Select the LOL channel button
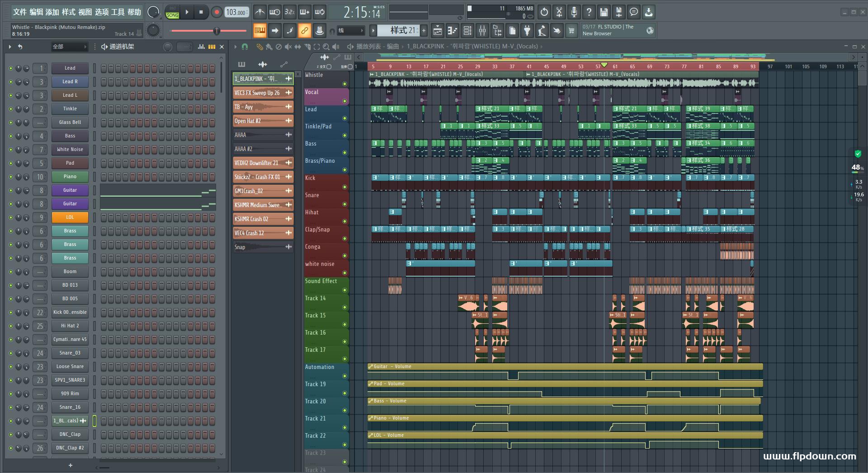This screenshot has width=868, height=473. click(x=70, y=218)
